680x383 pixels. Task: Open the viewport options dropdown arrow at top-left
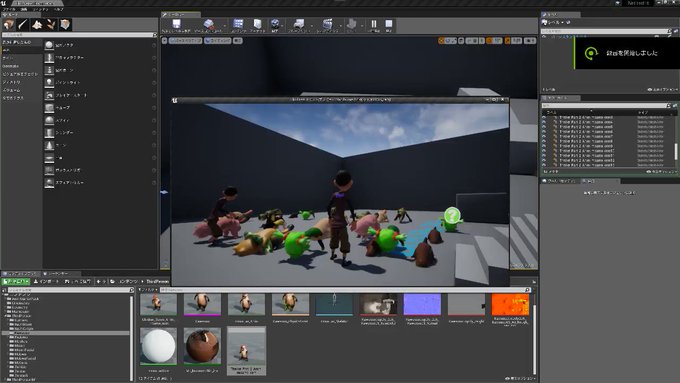[164, 41]
